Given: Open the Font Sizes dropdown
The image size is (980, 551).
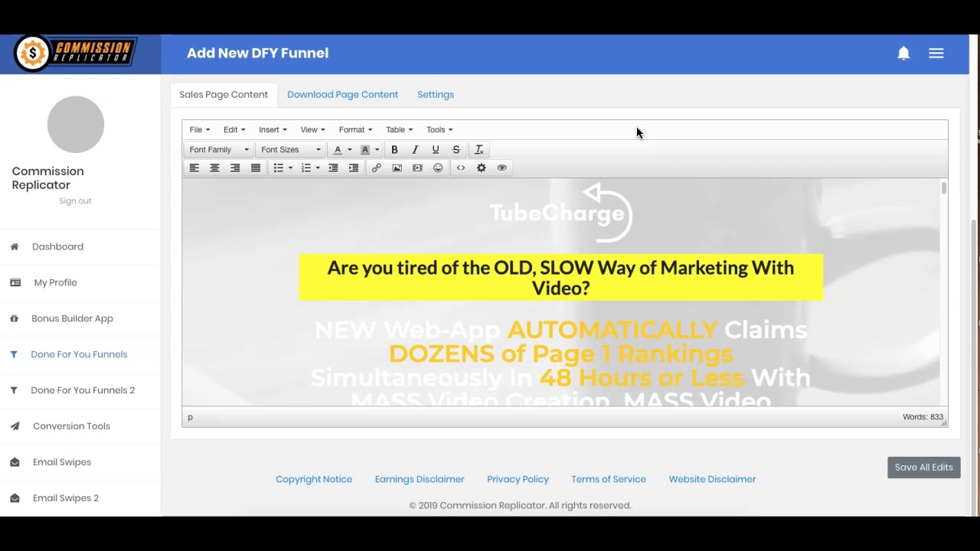Looking at the screenshot, I should [x=290, y=150].
